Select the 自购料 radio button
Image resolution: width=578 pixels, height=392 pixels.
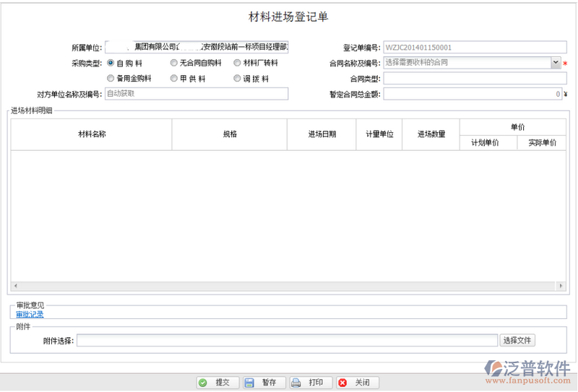point(111,63)
